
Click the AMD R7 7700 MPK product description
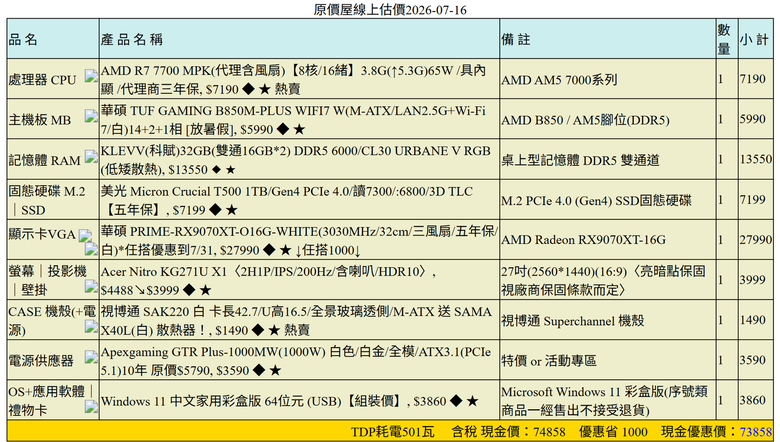tap(293, 80)
